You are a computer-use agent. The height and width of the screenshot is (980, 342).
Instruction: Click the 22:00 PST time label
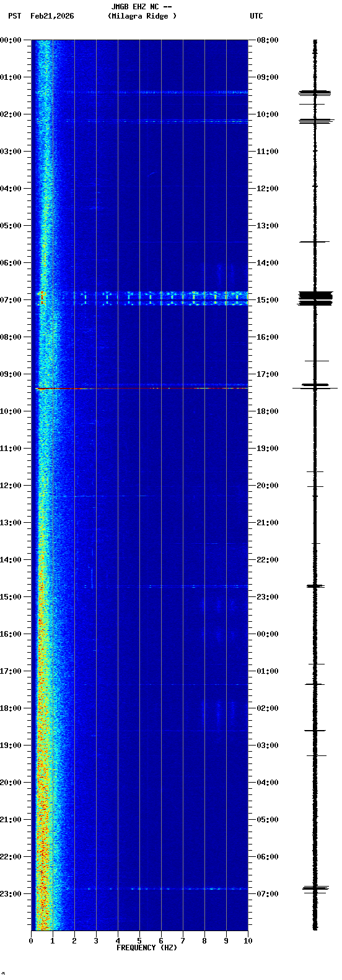(x=11, y=857)
